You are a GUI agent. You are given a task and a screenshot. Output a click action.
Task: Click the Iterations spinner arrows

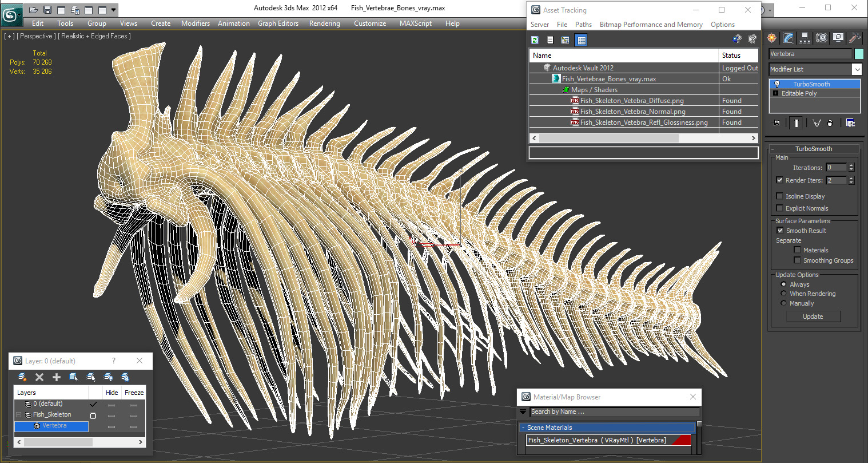[851, 167]
